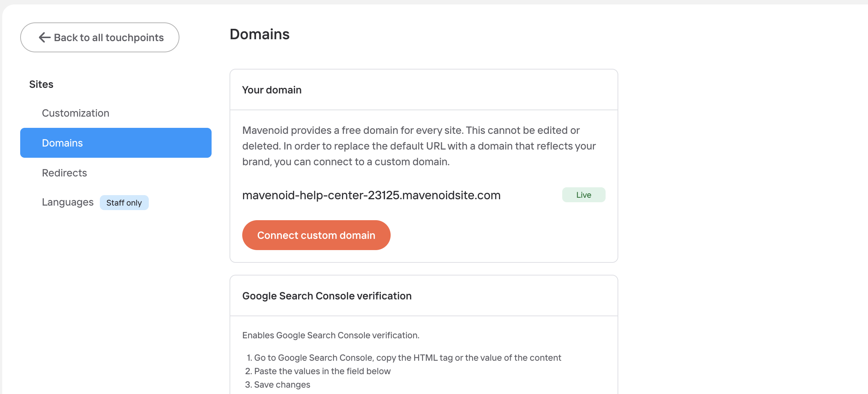The image size is (868, 394).
Task: Select Domains in the sidebar
Action: pyautogui.click(x=116, y=143)
